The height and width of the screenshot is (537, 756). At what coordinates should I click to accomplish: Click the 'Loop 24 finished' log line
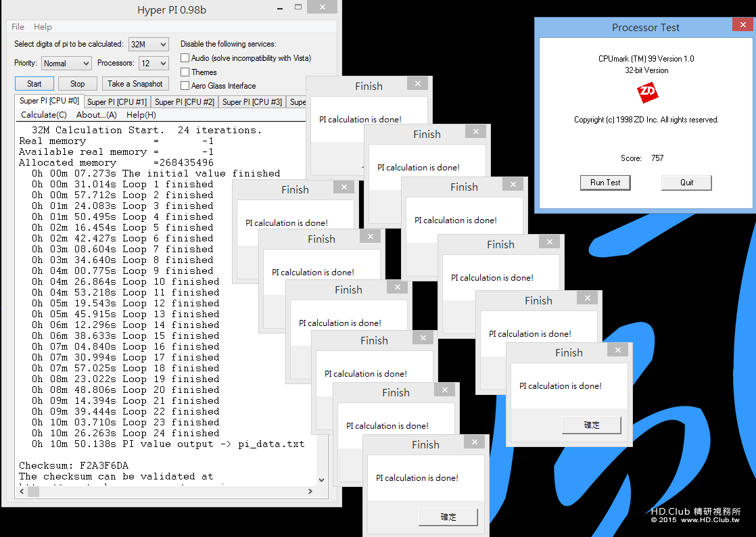coord(125,434)
